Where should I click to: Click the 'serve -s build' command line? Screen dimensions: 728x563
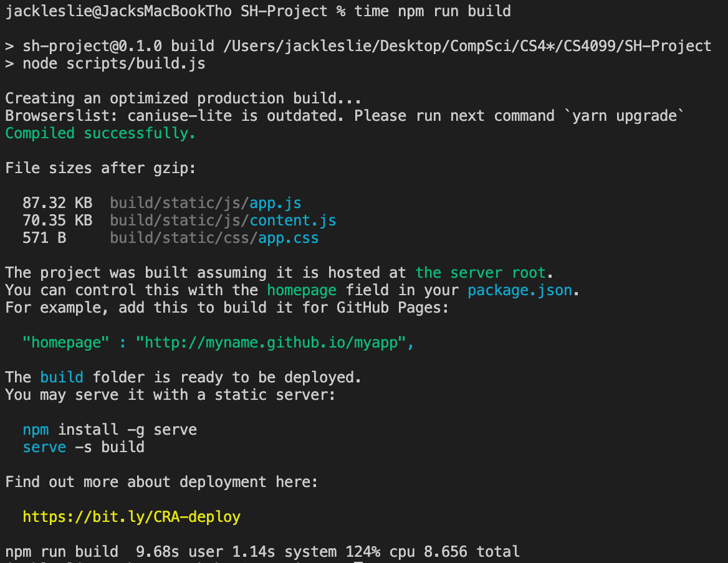coord(84,447)
